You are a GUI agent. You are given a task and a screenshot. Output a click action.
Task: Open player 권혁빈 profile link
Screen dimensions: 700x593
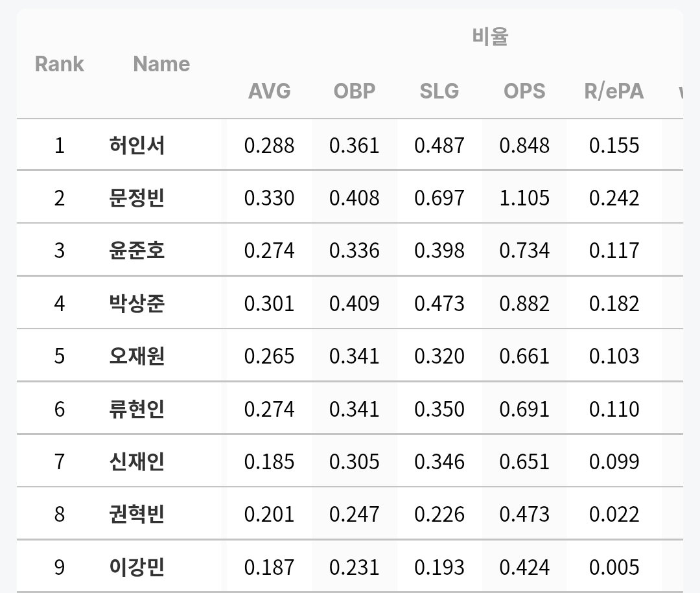(x=137, y=514)
